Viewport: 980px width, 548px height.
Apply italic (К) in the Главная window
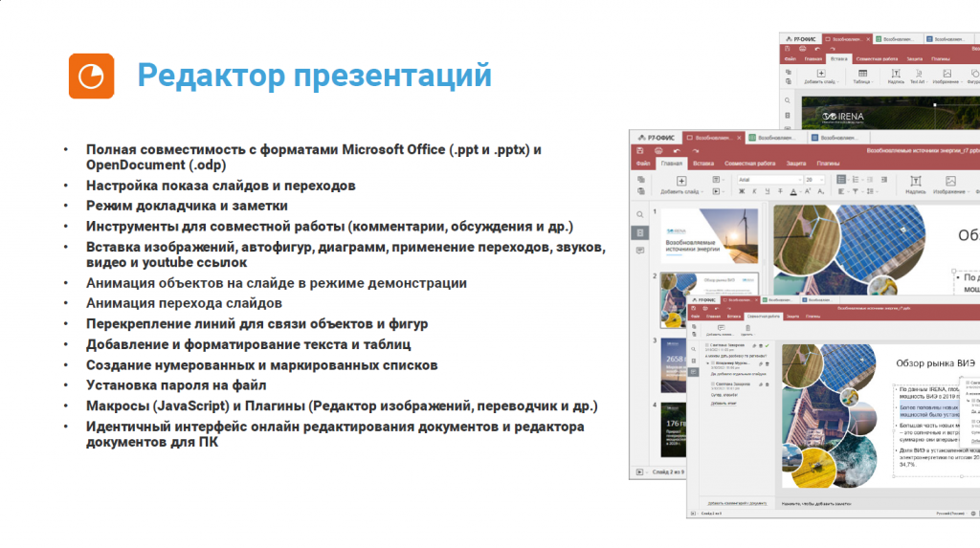coord(754,192)
